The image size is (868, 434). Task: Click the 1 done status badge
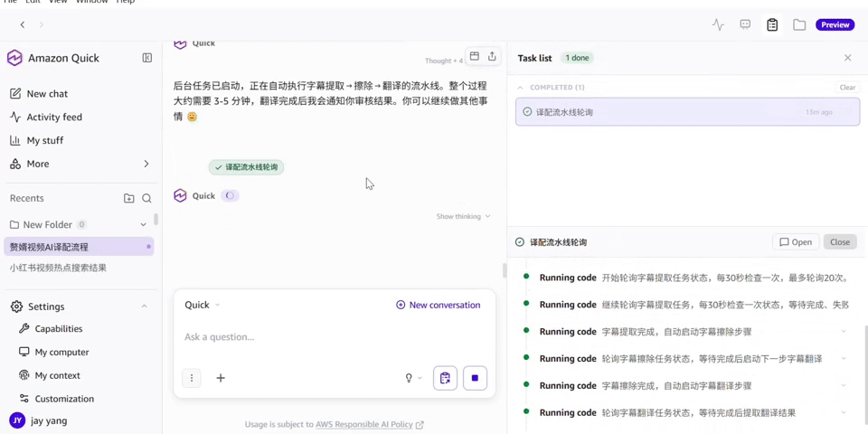point(577,58)
